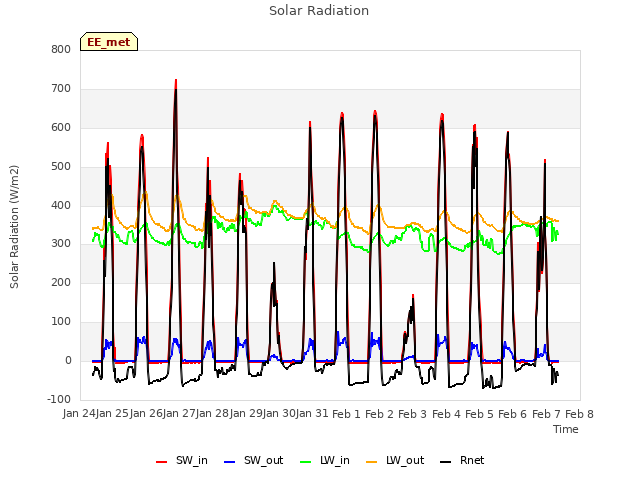This screenshot has height=480, width=640.
Task: Click the 600 y-axis tick label
Action: tap(61, 127)
